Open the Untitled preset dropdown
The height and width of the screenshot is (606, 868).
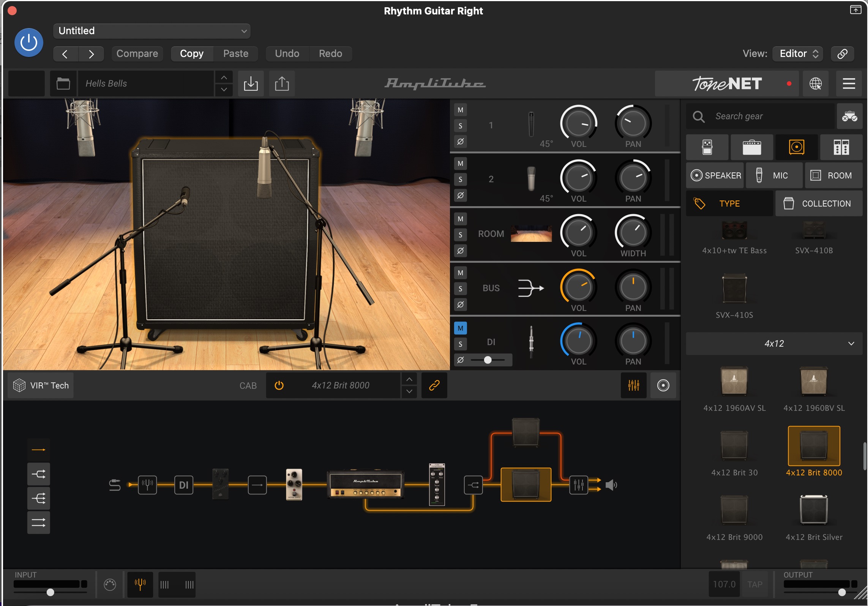pyautogui.click(x=152, y=31)
